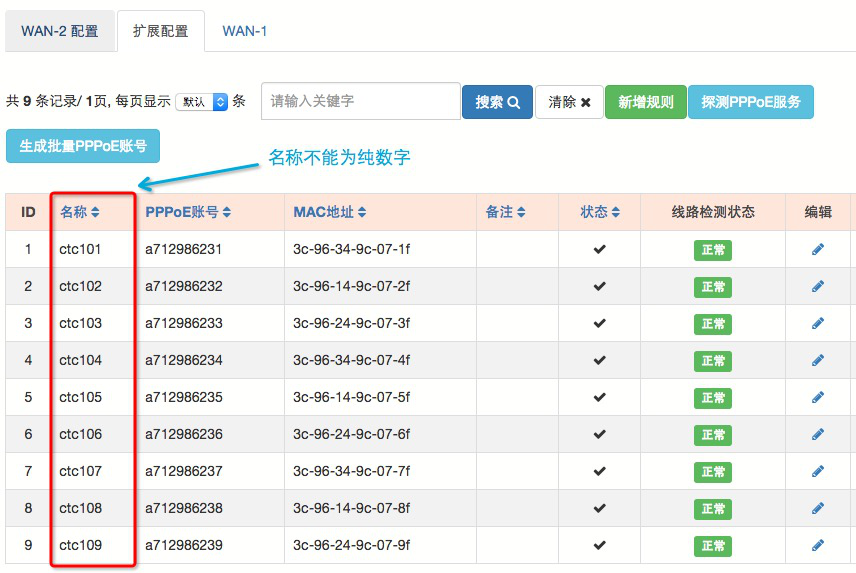Open the WAN-1 tab
The height and width of the screenshot is (573, 856).
point(244,31)
